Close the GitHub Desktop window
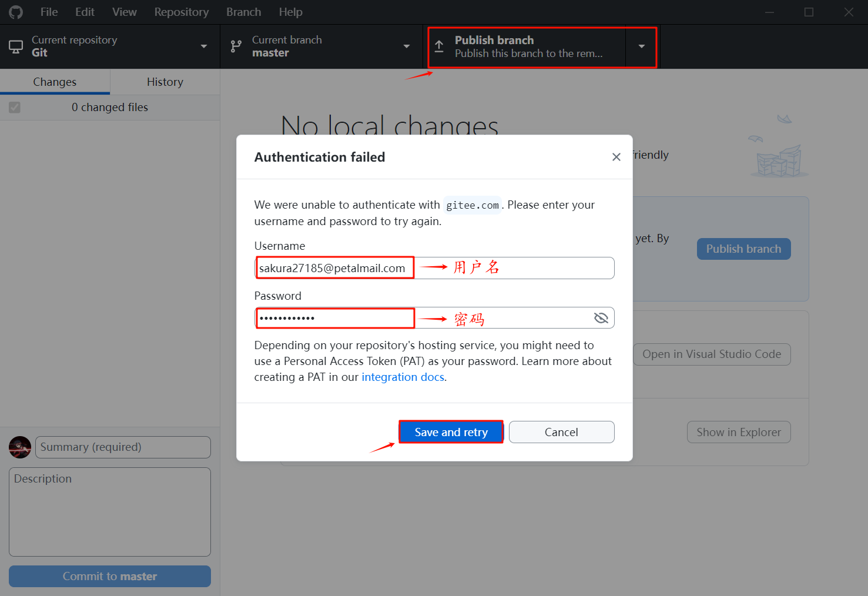 coord(849,12)
